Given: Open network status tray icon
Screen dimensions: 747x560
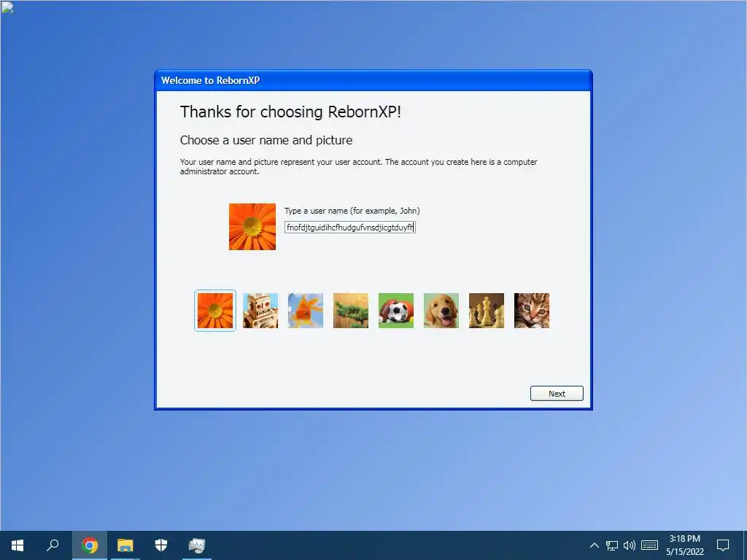Looking at the screenshot, I should tap(612, 545).
